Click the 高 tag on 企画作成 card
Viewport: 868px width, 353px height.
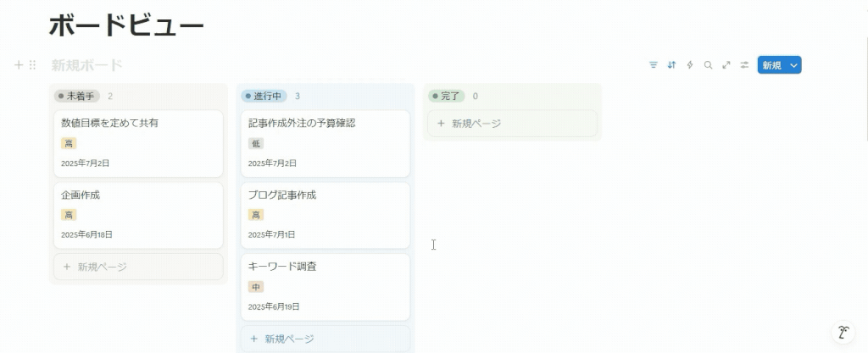(x=69, y=215)
